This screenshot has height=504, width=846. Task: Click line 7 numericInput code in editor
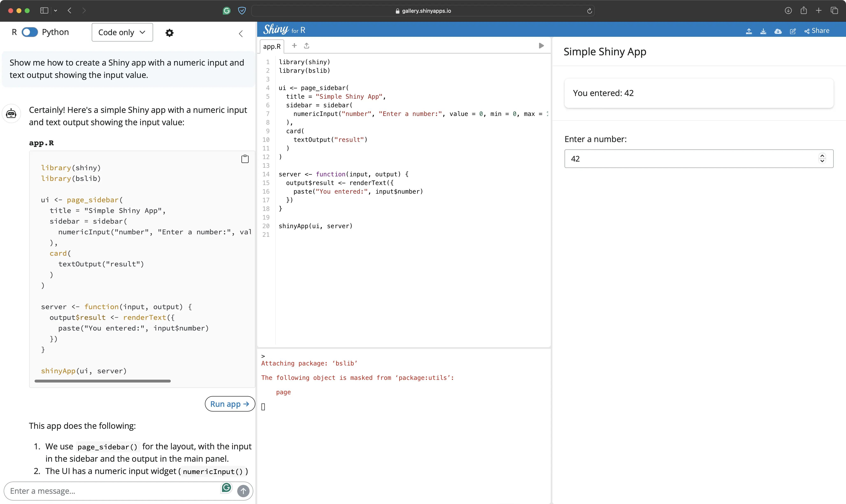click(x=421, y=114)
